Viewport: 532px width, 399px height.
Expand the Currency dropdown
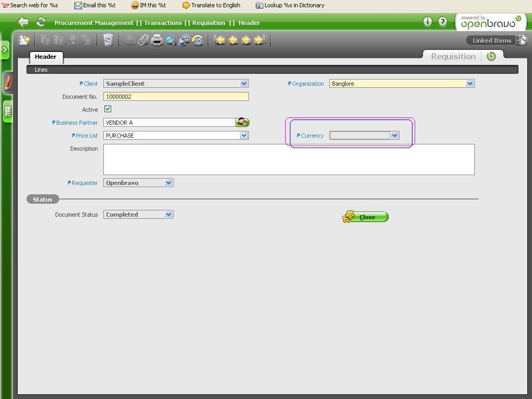coord(394,136)
